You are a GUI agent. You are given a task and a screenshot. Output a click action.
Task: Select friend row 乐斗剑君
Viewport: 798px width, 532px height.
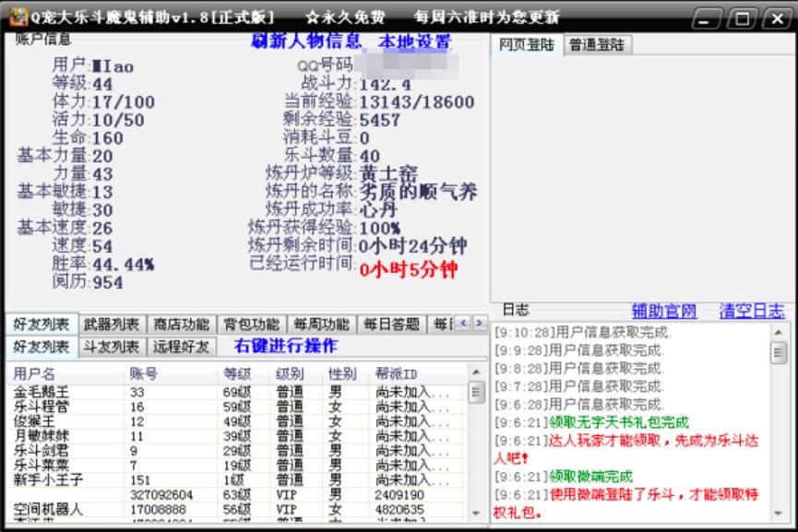pyautogui.click(x=237, y=451)
